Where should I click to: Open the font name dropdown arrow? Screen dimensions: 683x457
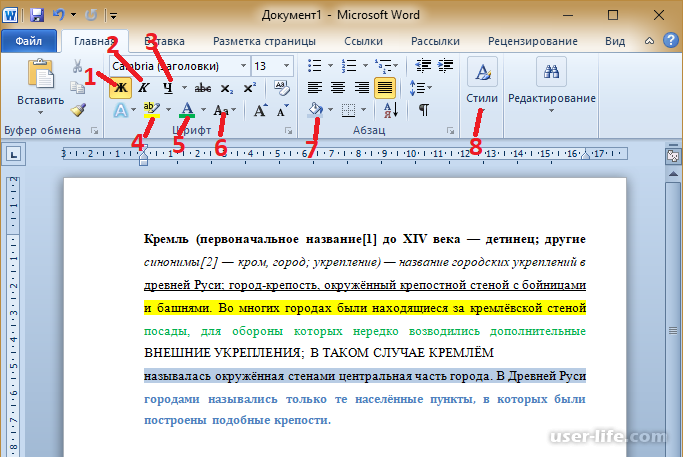(x=243, y=66)
